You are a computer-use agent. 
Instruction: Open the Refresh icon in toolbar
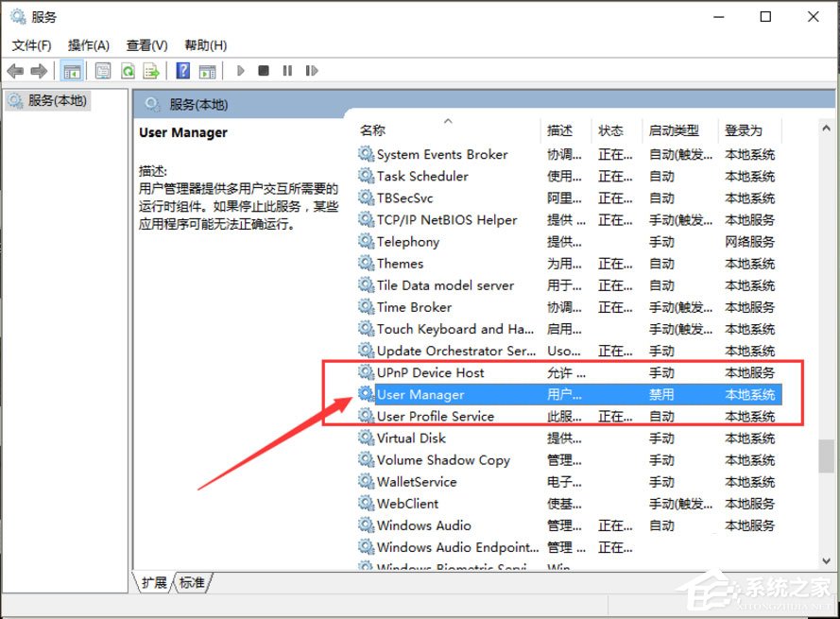[x=128, y=70]
